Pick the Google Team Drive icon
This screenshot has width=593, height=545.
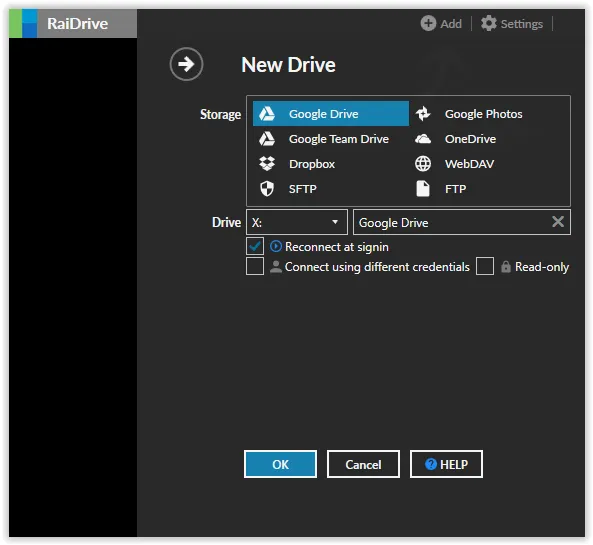pyautogui.click(x=267, y=139)
